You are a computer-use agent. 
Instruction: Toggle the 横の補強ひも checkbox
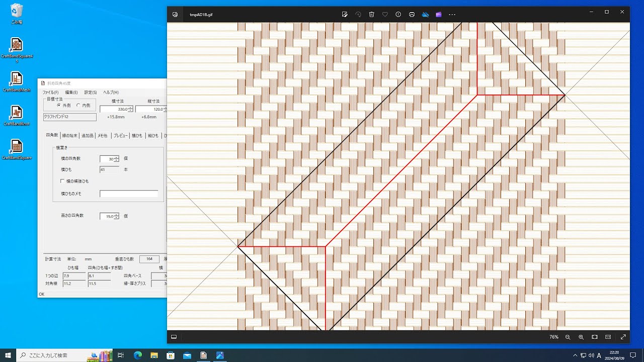coord(62,181)
